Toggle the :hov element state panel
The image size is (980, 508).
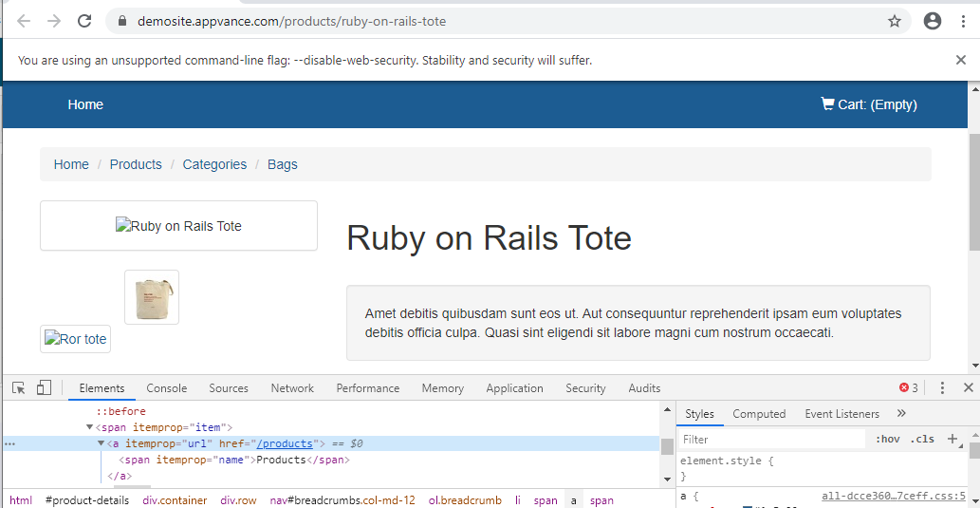[x=887, y=440]
